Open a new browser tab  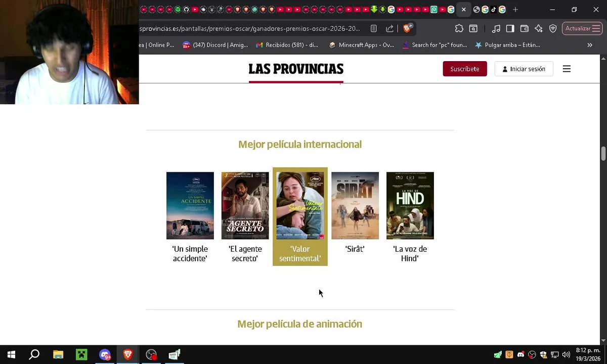coord(515,10)
